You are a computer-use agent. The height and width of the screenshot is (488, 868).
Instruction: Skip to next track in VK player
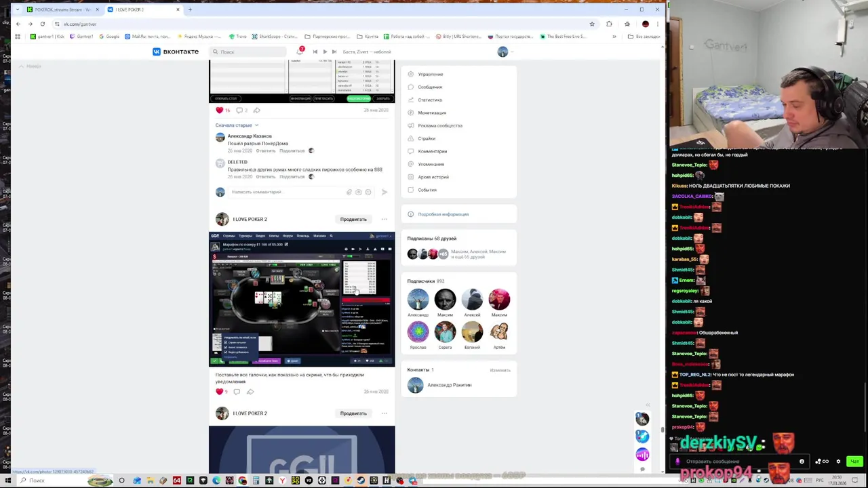[334, 52]
